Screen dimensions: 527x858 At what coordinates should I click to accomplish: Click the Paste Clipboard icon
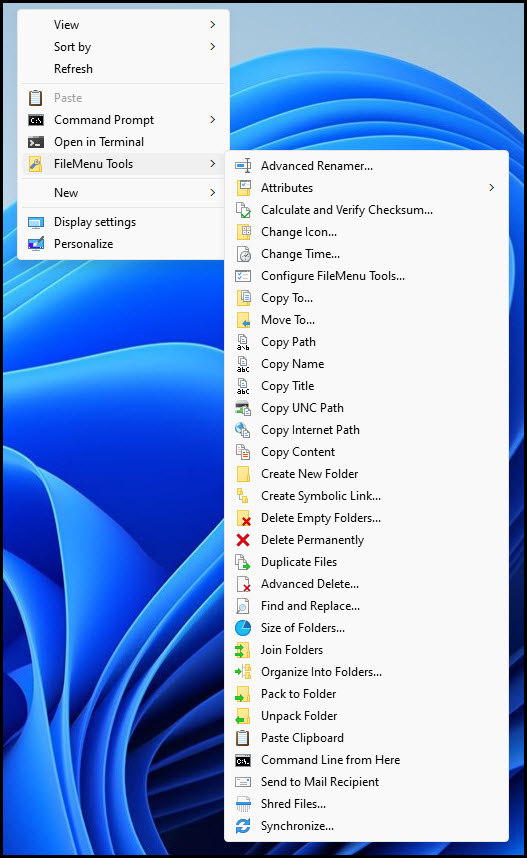(x=243, y=738)
